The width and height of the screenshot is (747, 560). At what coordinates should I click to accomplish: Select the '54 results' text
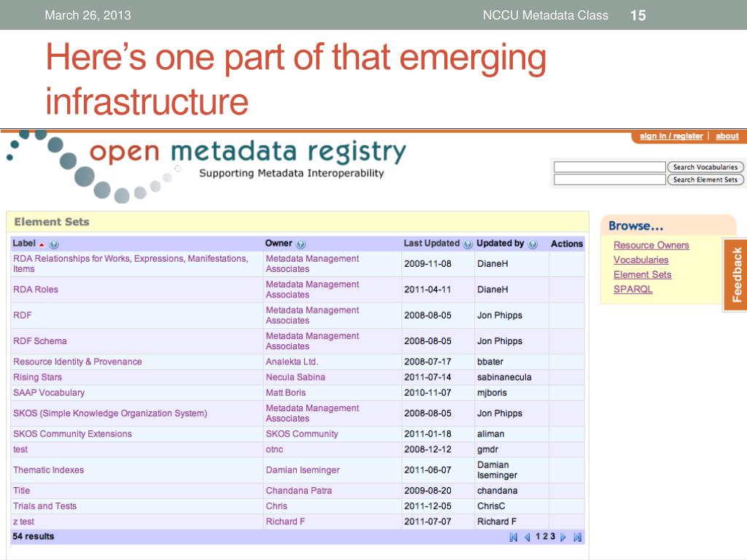pyautogui.click(x=34, y=537)
